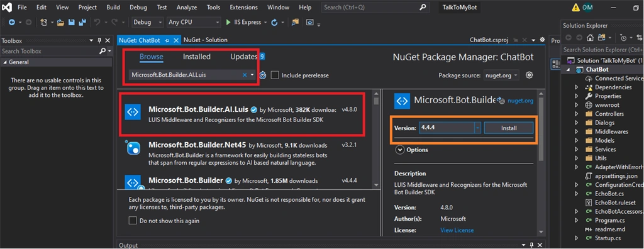Switch to the Installed tab

(197, 57)
